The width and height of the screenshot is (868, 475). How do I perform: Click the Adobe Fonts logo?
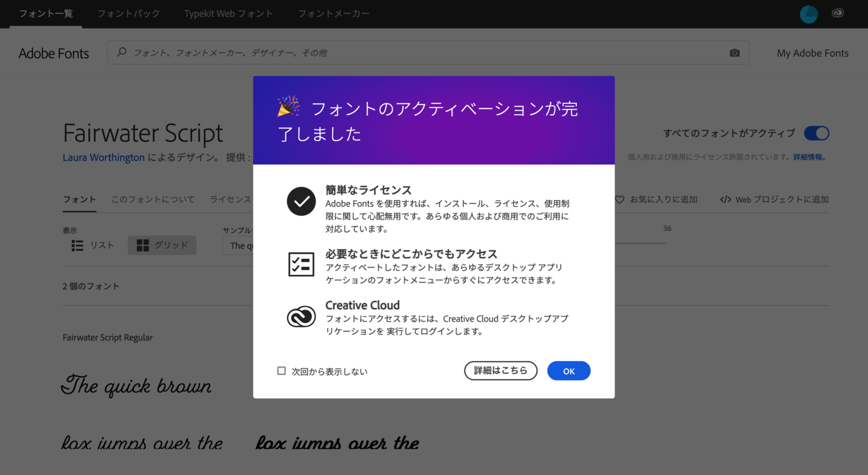tap(54, 53)
